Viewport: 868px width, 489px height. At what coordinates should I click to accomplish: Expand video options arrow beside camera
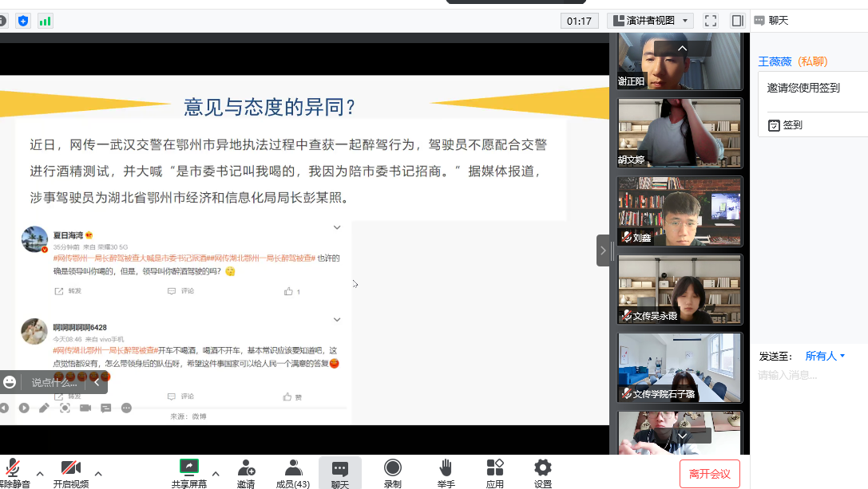98,473
